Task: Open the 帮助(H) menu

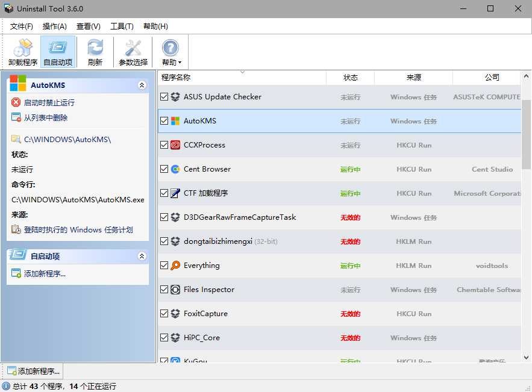Action: point(155,26)
